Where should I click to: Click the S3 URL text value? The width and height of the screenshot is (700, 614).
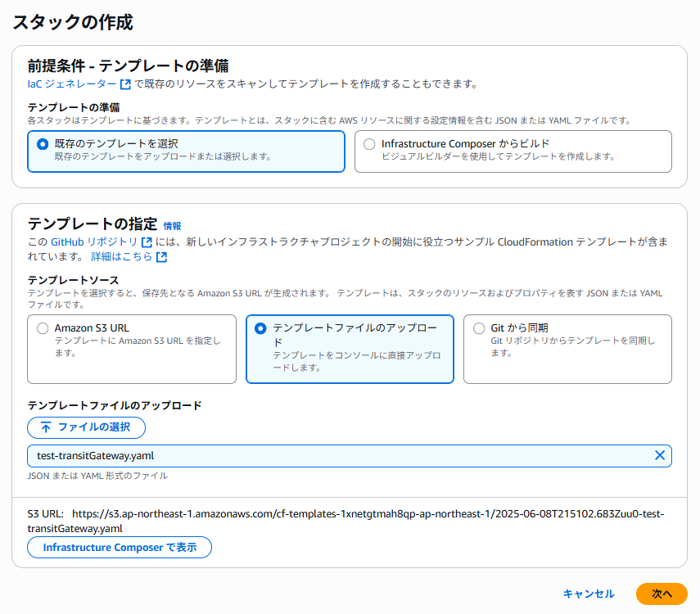[346, 521]
